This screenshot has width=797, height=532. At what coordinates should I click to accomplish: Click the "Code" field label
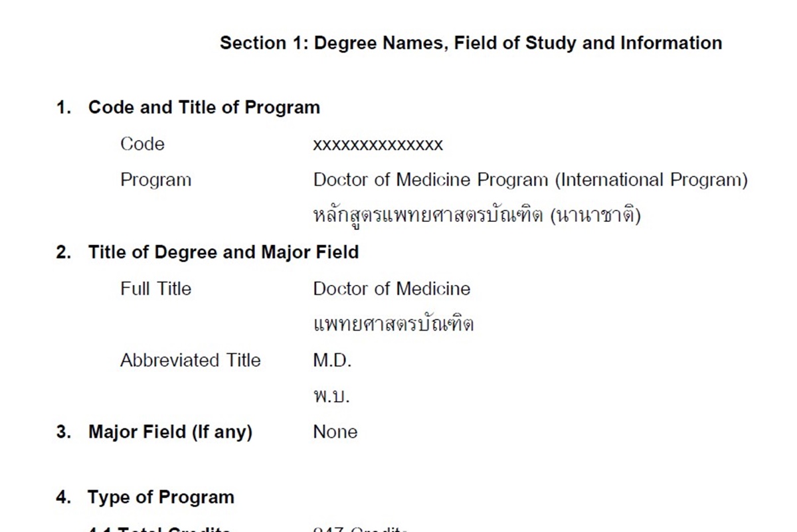click(142, 144)
